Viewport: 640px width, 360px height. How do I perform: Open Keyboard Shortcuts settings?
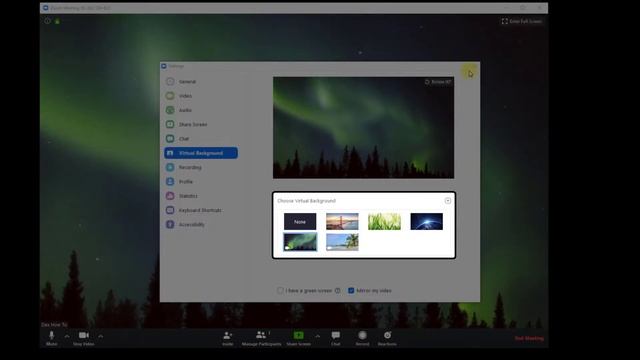[x=201, y=210]
